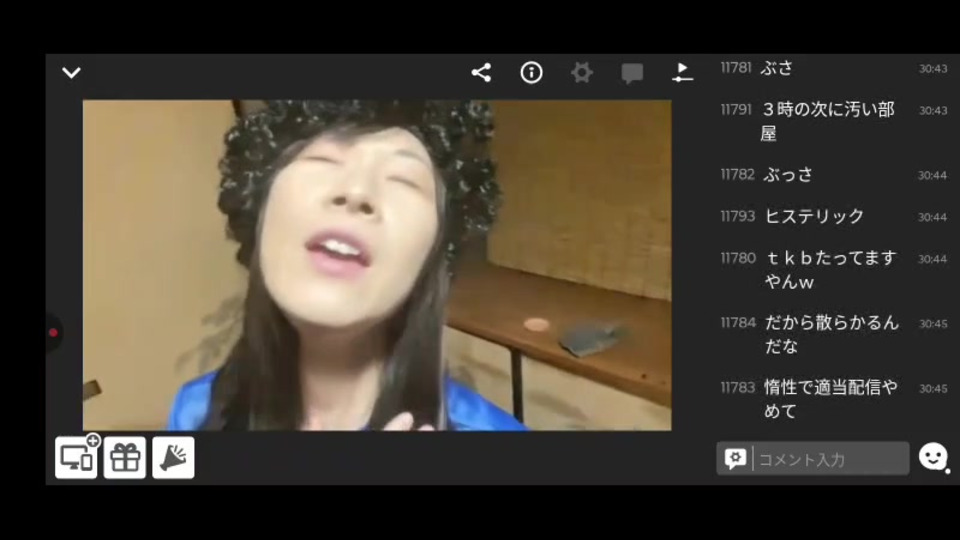The height and width of the screenshot is (540, 960).
Task: Click the red dot side handle
Action: point(53,332)
